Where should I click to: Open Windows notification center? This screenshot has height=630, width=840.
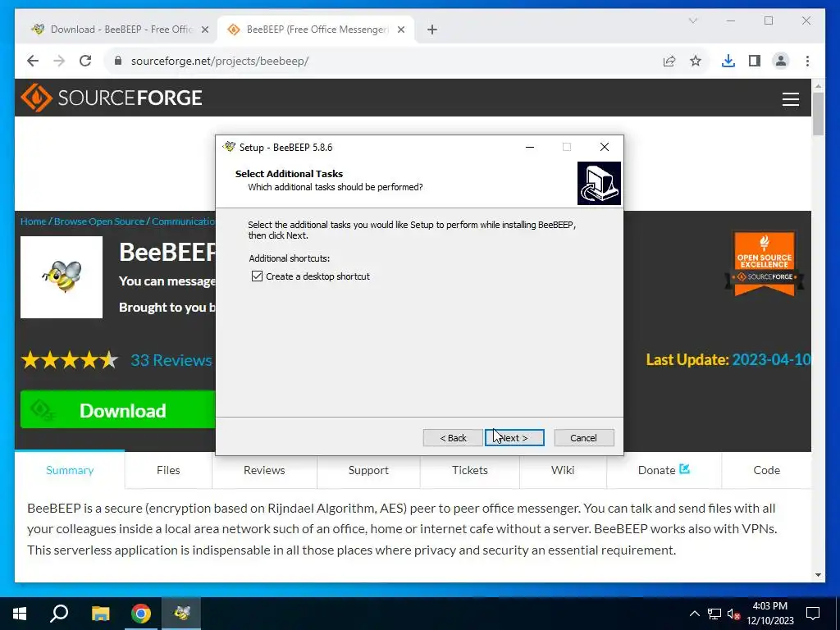(x=813, y=614)
